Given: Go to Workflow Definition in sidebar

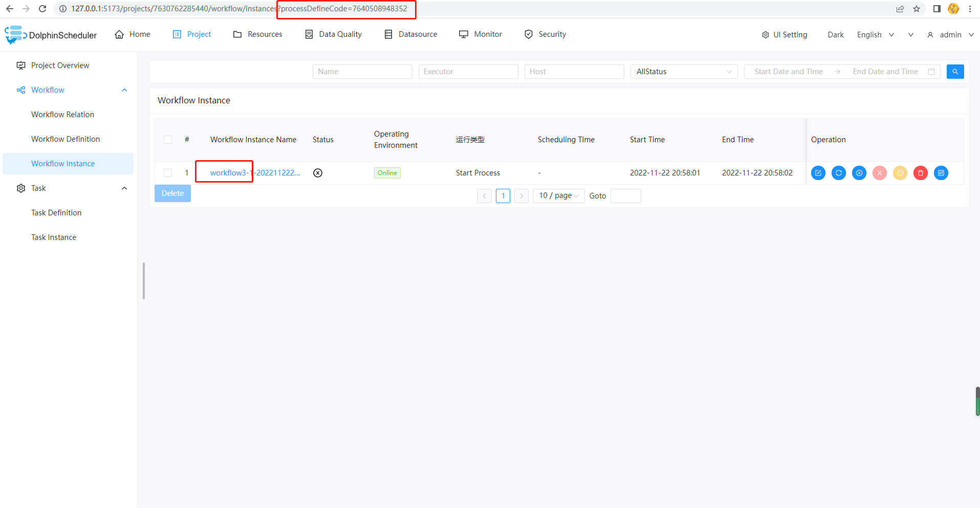Looking at the screenshot, I should pyautogui.click(x=66, y=139).
